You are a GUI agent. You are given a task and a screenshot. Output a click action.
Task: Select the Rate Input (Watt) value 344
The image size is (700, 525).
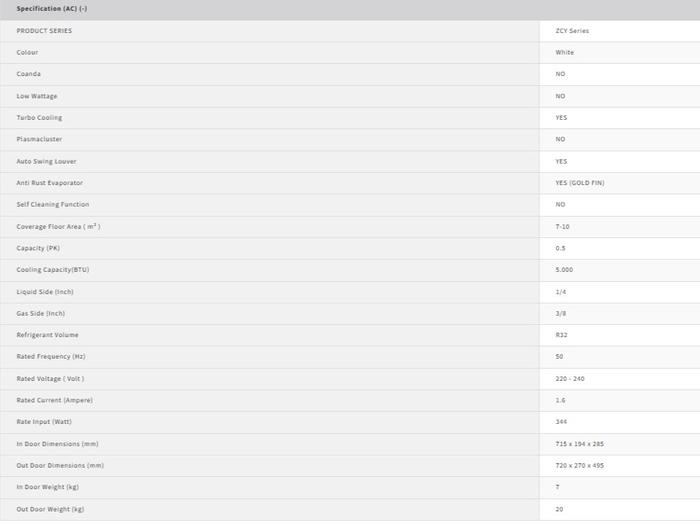pos(561,422)
